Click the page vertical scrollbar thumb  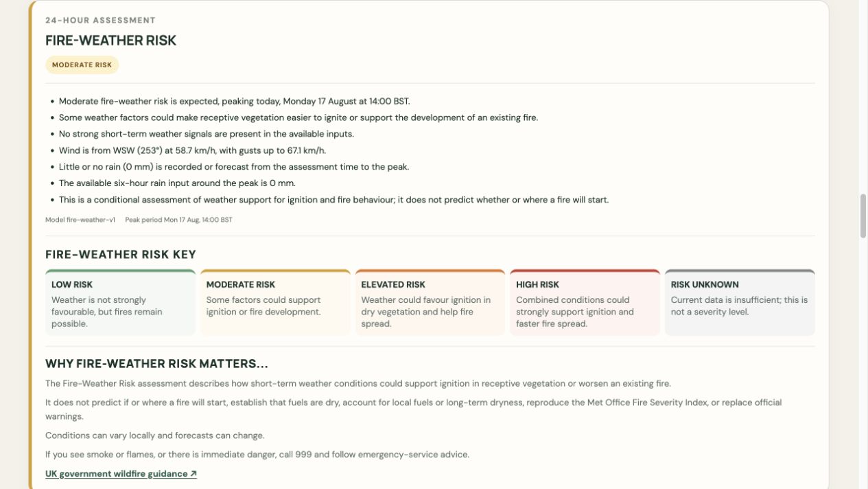[x=863, y=216]
